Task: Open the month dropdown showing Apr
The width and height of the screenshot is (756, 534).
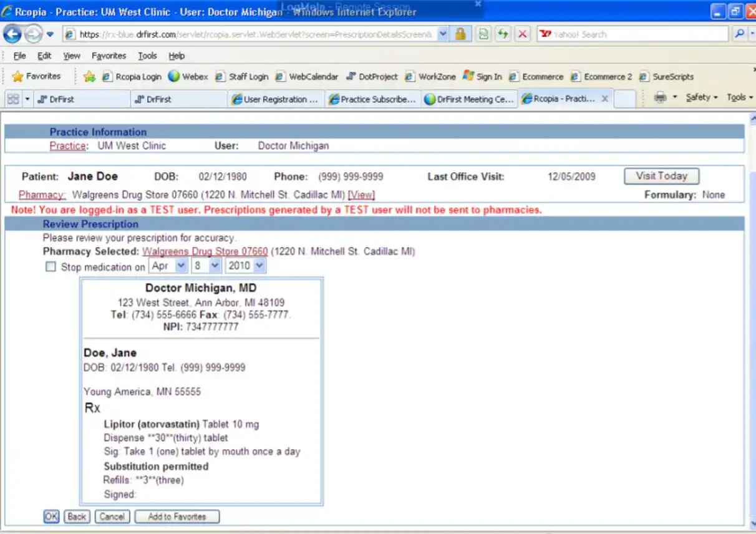Action: (x=167, y=265)
